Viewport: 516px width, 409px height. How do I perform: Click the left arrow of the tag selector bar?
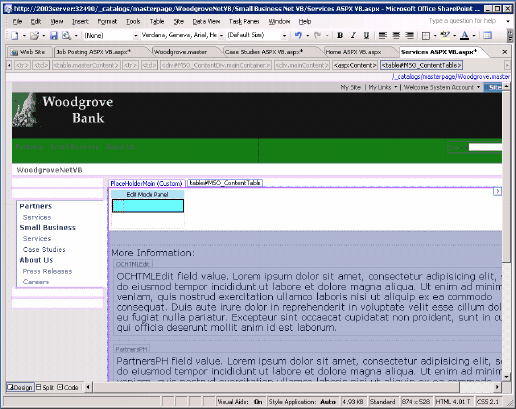pyautogui.click(x=9, y=65)
